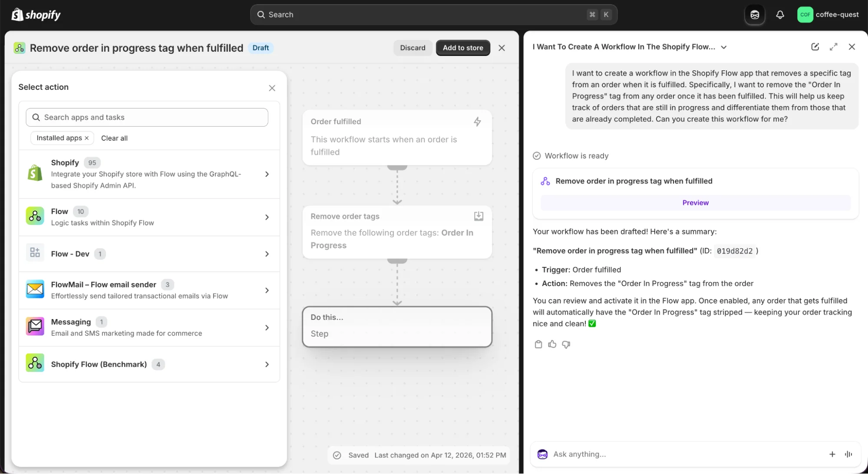The height and width of the screenshot is (474, 868).
Task: Expand the Sidekick chat panel to full size
Action: coord(833,47)
